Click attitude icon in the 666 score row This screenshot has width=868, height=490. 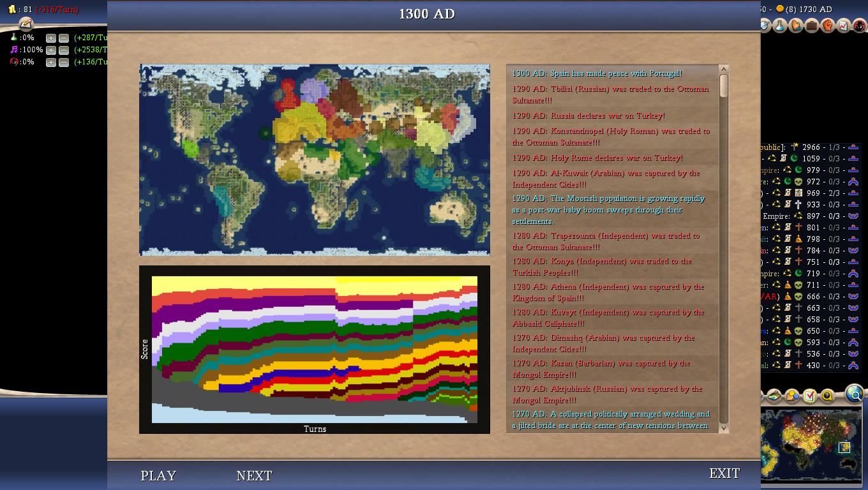coord(853,297)
